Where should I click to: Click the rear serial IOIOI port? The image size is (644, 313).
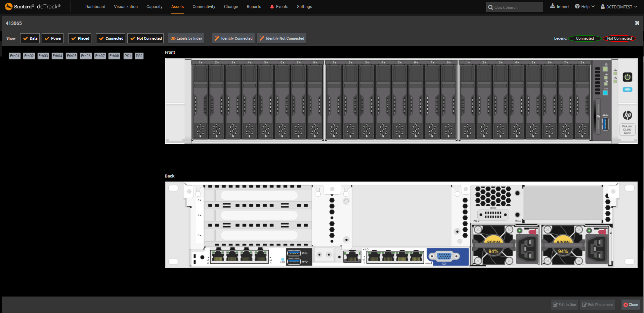click(x=493, y=214)
